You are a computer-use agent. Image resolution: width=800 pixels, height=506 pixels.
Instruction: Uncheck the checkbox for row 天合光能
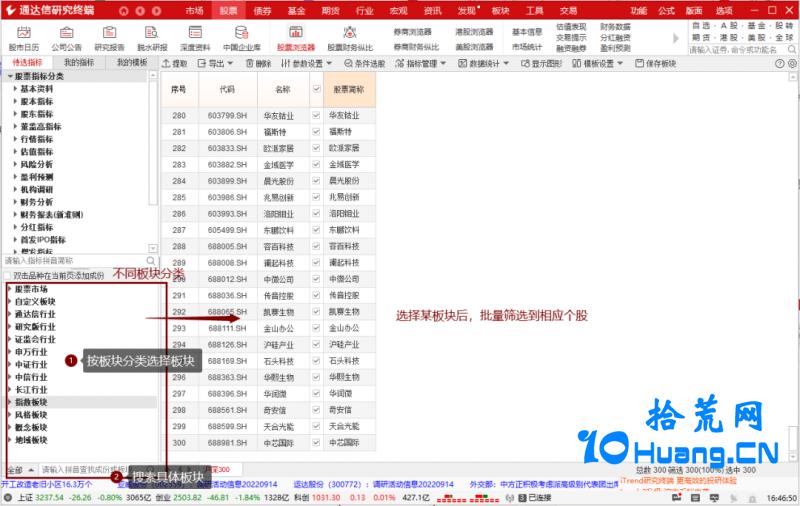point(316,426)
